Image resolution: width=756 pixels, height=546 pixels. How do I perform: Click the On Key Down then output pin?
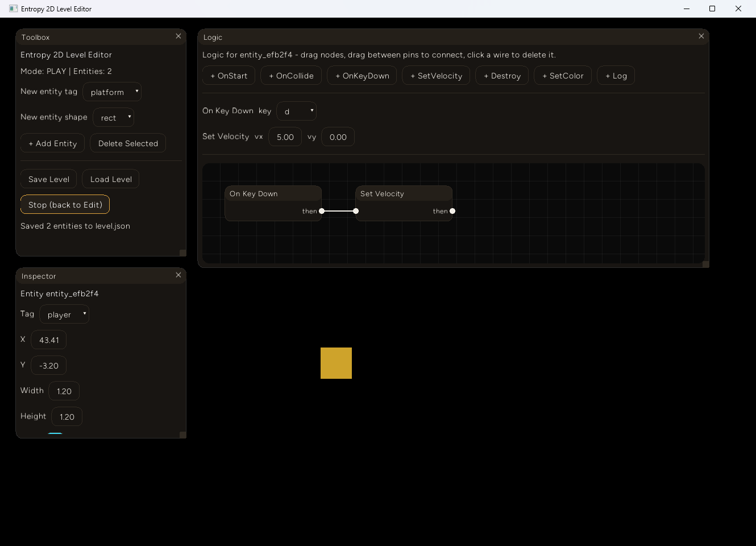(322, 211)
